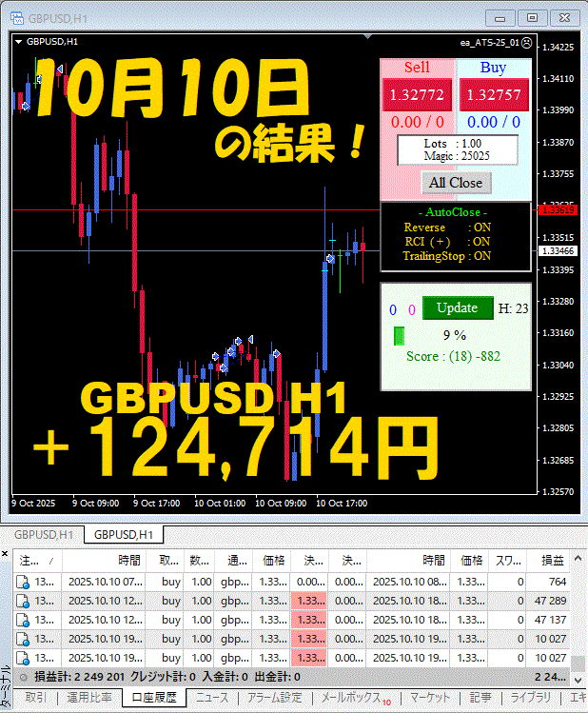The width and height of the screenshot is (588, 713).
Task: Click the chart shift triangle marker at top
Action: pos(367,37)
